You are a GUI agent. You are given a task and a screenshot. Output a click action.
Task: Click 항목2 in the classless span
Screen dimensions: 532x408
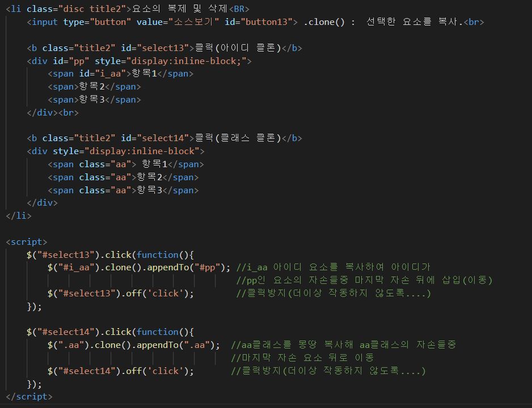[x=92, y=87]
